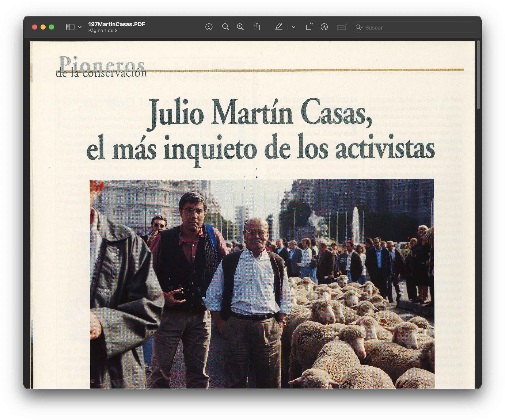
Task: Zoom in on the PDF page
Action: click(x=240, y=27)
